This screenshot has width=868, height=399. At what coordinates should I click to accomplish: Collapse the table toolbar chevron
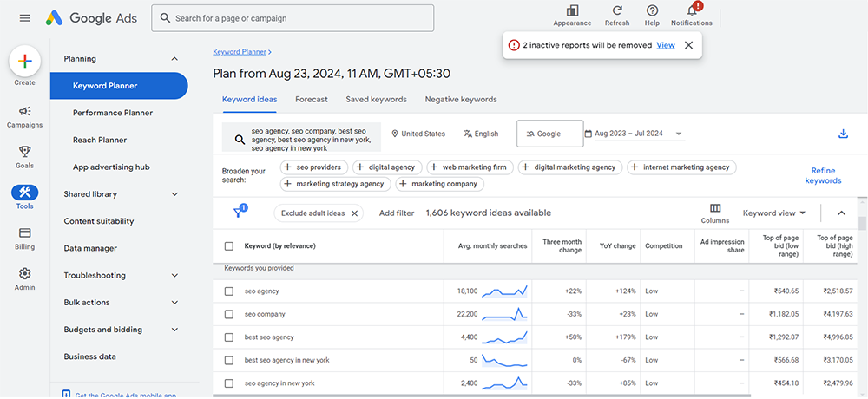pyautogui.click(x=841, y=213)
